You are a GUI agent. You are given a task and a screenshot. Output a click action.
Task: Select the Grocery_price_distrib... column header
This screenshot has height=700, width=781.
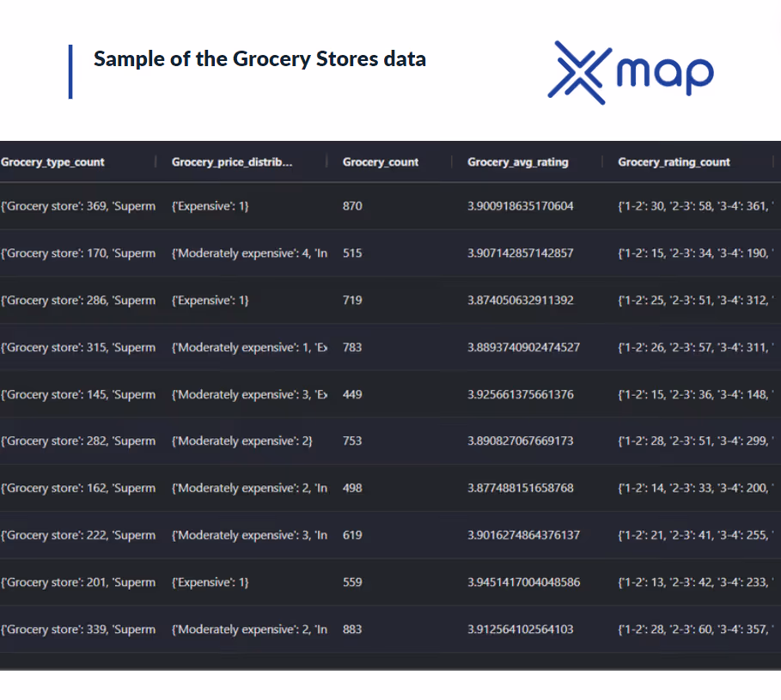coord(232,162)
